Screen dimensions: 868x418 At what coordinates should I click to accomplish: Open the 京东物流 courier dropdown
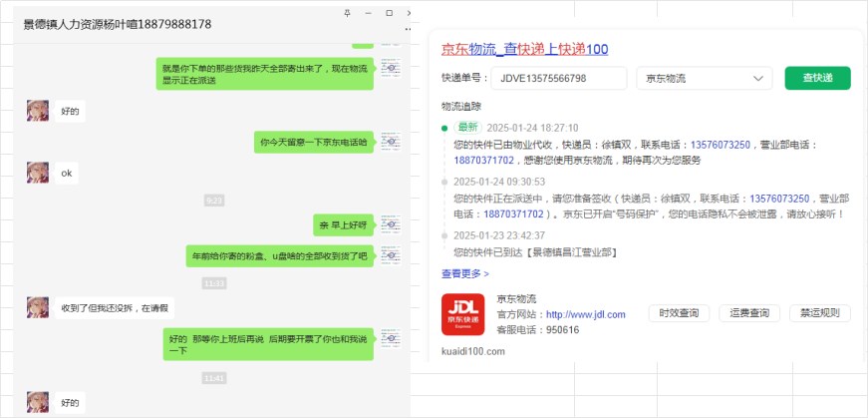705,78
